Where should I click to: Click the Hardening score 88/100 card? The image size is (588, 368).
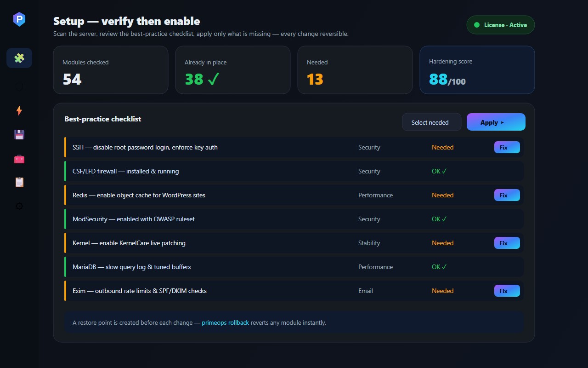pyautogui.click(x=477, y=70)
